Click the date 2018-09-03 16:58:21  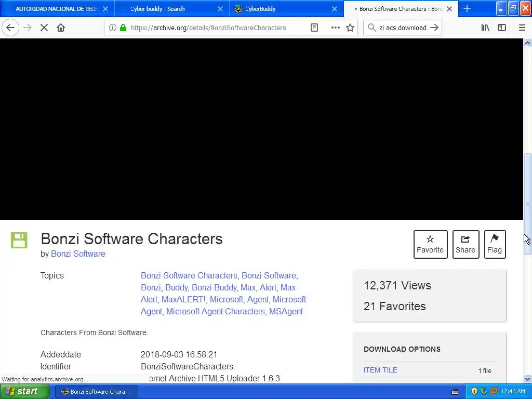click(x=179, y=354)
